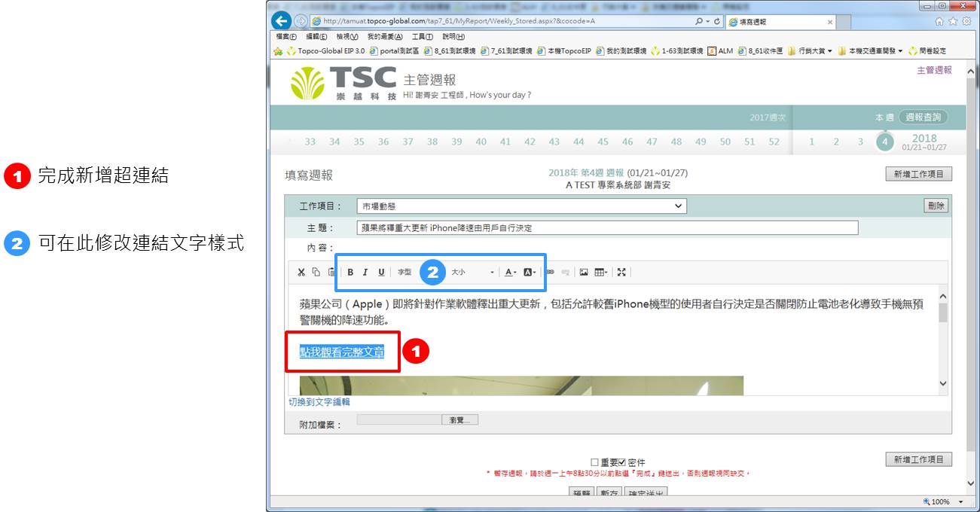Click the top 新增工作項目 button
Viewport: 980px width, 512px height.
pyautogui.click(x=919, y=175)
